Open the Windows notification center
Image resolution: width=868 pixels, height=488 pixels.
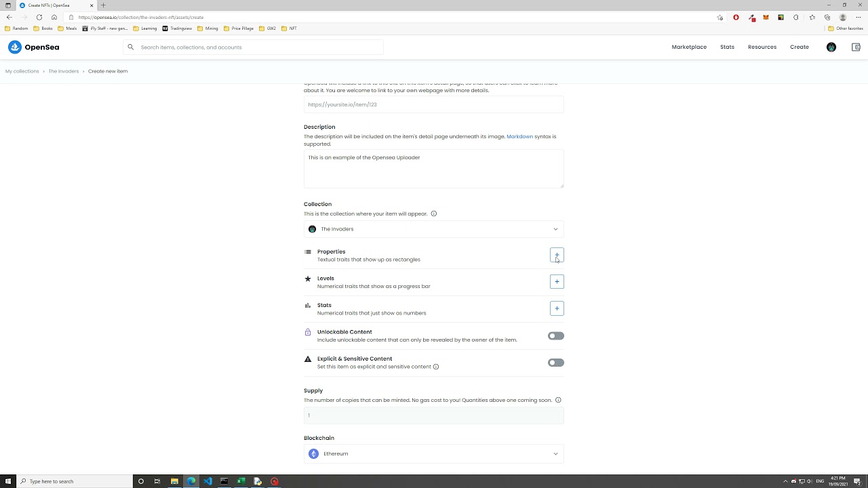point(858,481)
